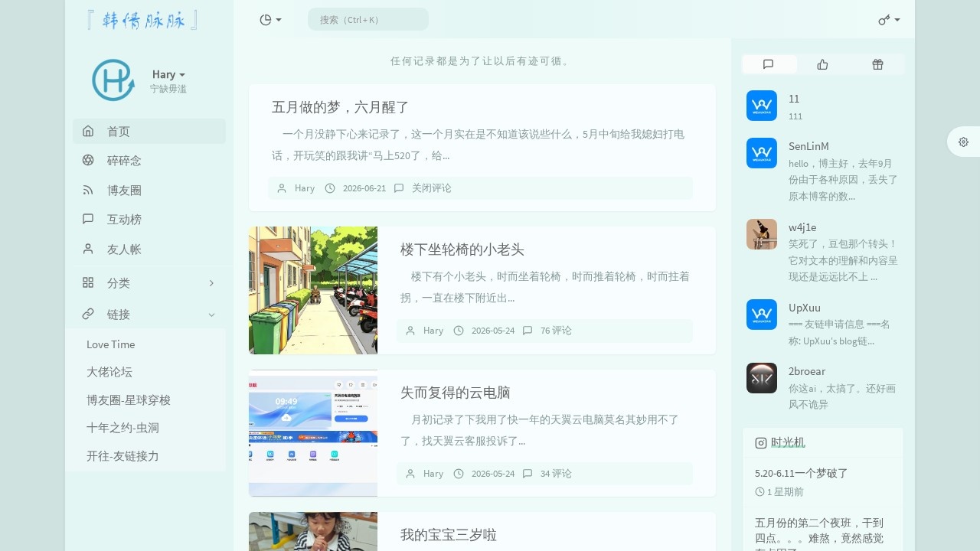Image resolution: width=980 pixels, height=551 pixels.
Task: Open the pie chart dropdown in top bar
Action: coord(270,20)
